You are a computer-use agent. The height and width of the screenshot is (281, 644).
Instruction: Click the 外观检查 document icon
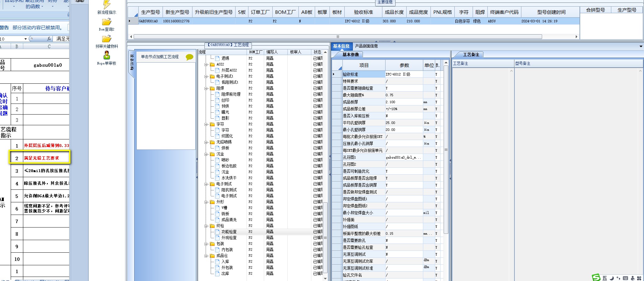coord(218,238)
